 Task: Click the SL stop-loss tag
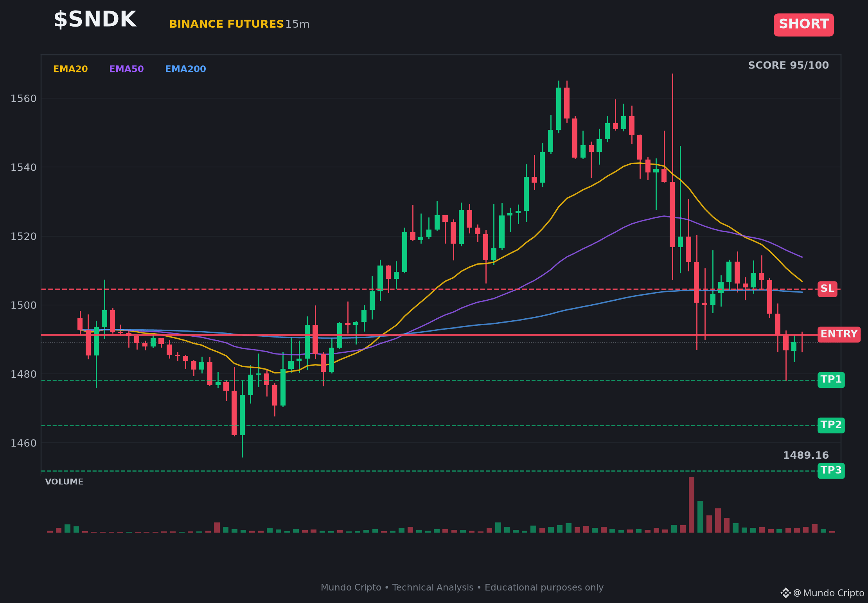tap(827, 289)
